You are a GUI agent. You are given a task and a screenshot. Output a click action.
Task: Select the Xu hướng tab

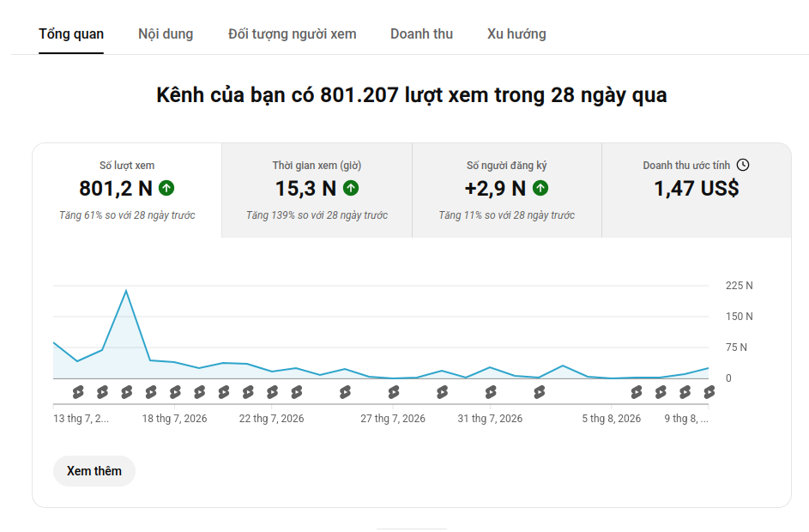(x=516, y=34)
